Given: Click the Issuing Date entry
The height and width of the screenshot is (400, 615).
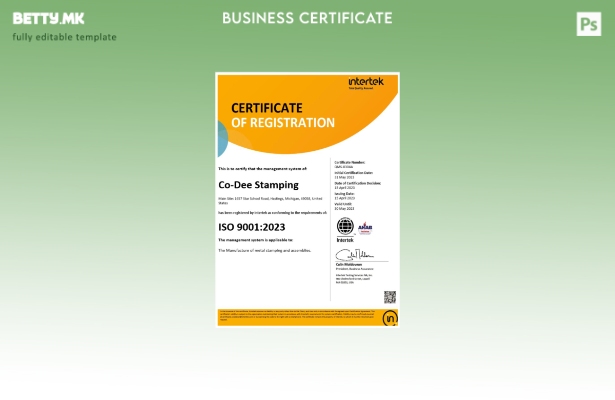Looking at the screenshot, I should click(345, 197).
